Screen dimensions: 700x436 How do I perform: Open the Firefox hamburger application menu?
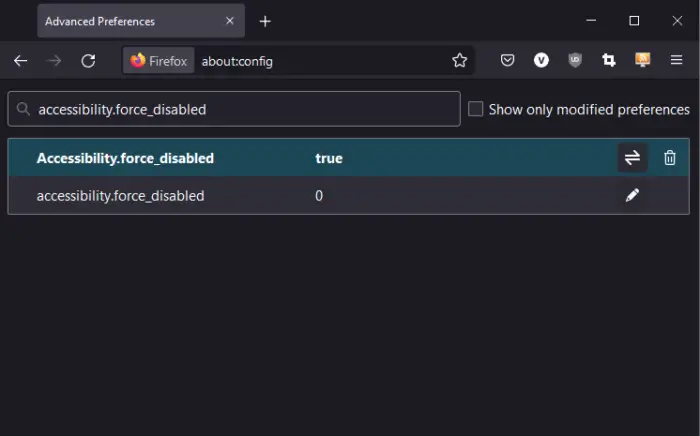[677, 61]
